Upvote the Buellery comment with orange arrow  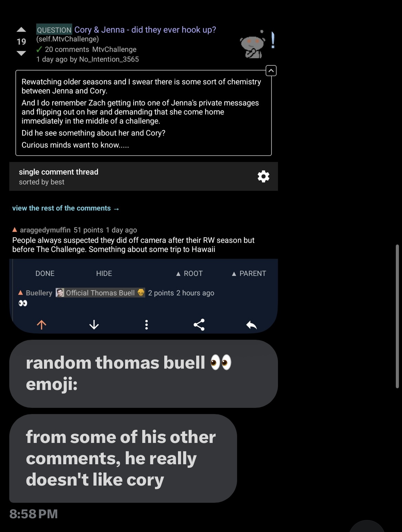coord(42,325)
